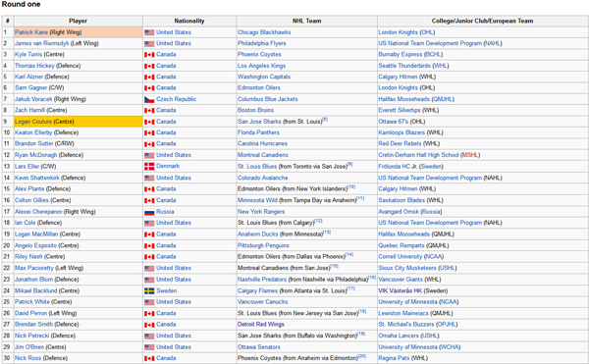Viewport: 589px width, 364px height.
Task: Click the US flag in Max Pacioretty row
Action: pos(149,268)
